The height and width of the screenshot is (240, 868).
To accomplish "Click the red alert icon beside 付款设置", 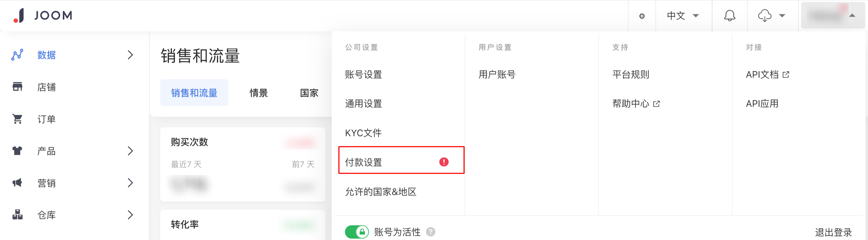I will [444, 162].
